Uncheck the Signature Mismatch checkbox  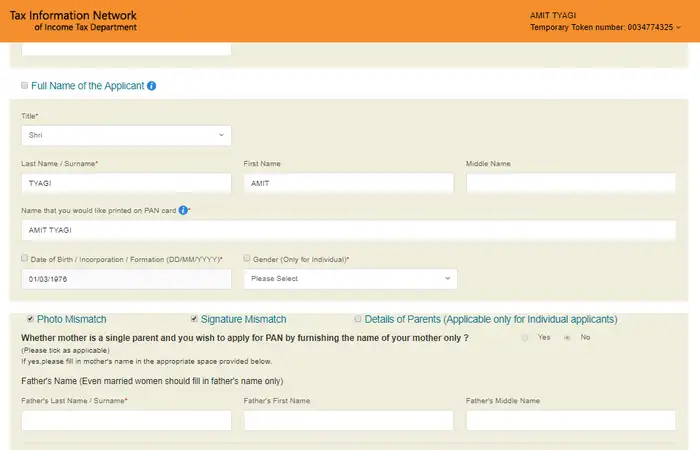point(194,319)
